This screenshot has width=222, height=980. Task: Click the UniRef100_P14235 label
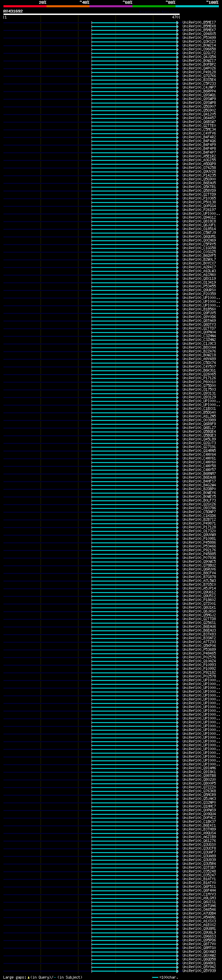coord(199,175)
